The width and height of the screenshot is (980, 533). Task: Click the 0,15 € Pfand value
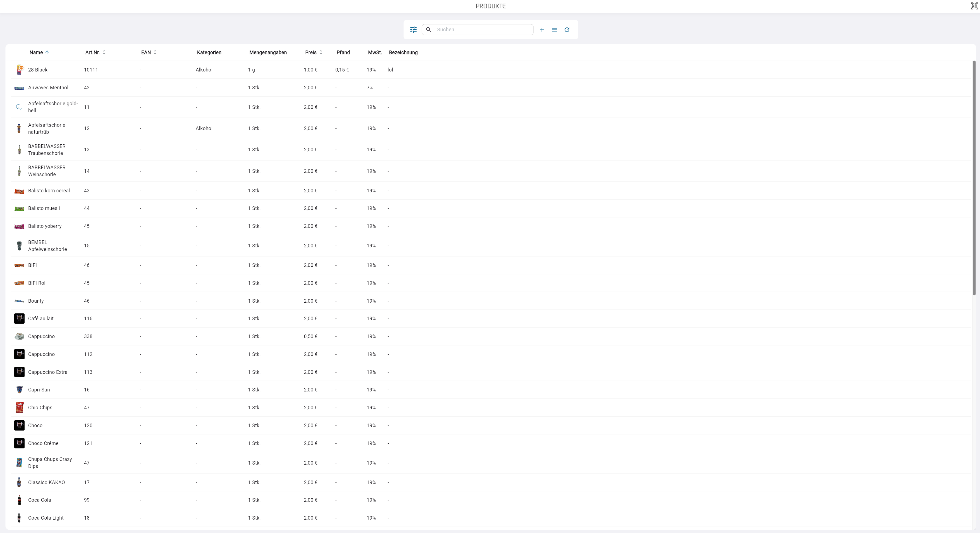click(x=342, y=70)
